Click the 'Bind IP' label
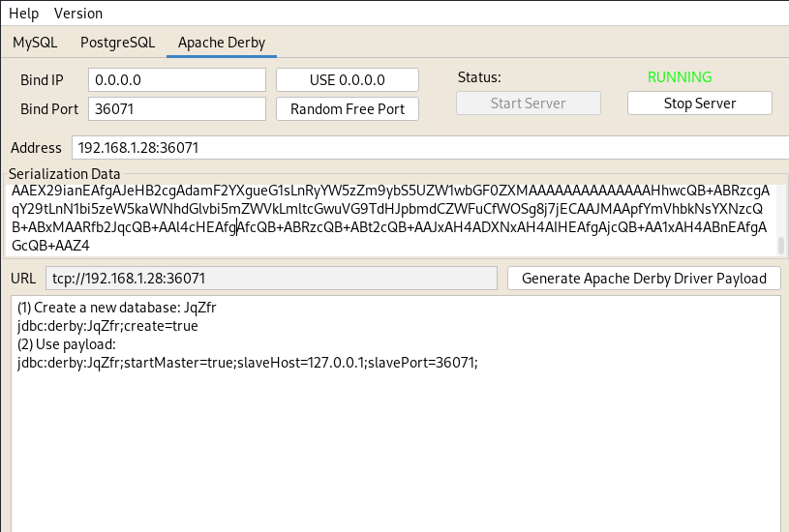The width and height of the screenshot is (789, 532). click(x=42, y=80)
